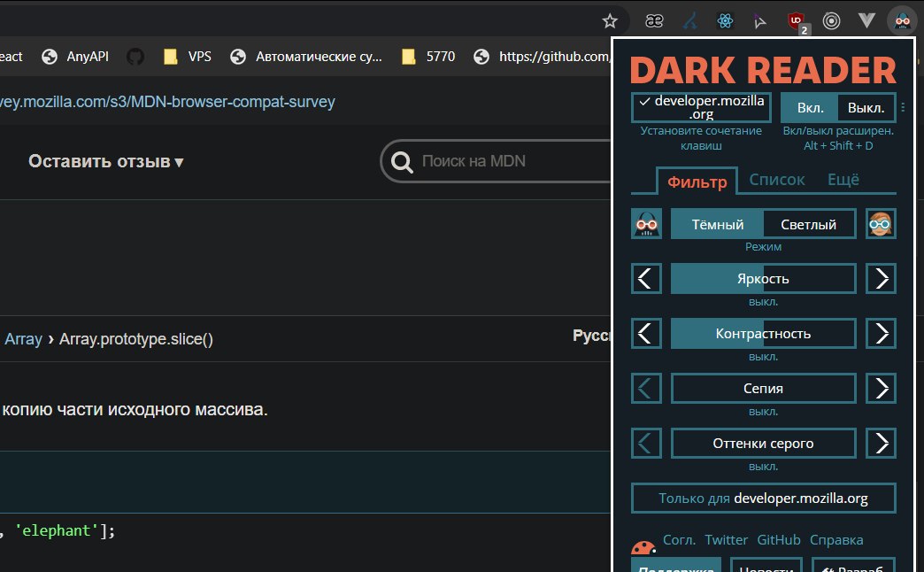Click the uBlock Origin extension icon
This screenshot has height=572, width=924.
797,21
